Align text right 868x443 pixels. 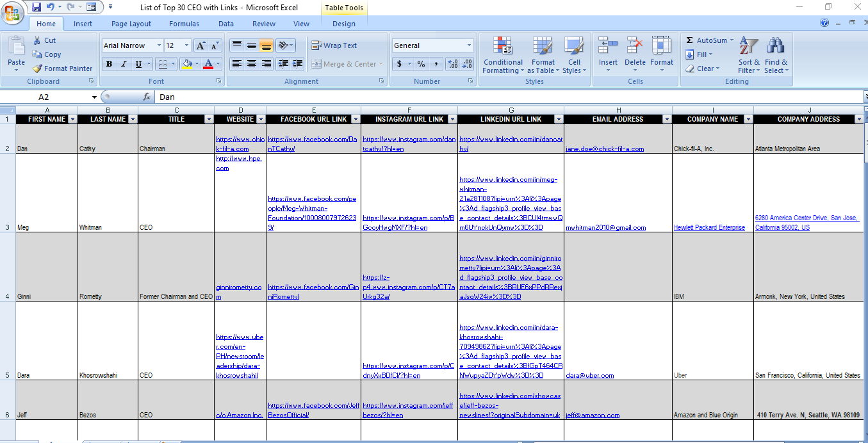tap(266, 64)
